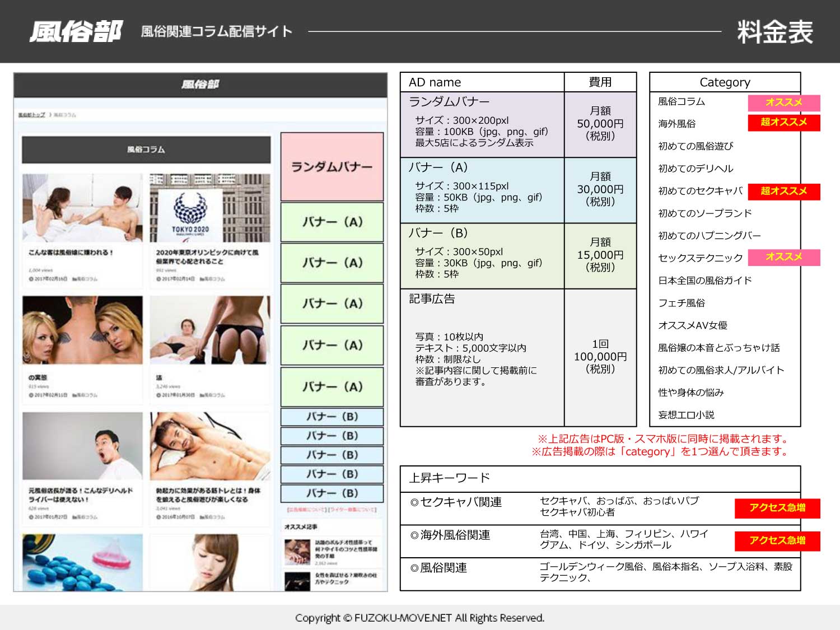Click the 風俗部トップ breadcrumb link
Viewport: 840px width, 630px height.
(31, 115)
